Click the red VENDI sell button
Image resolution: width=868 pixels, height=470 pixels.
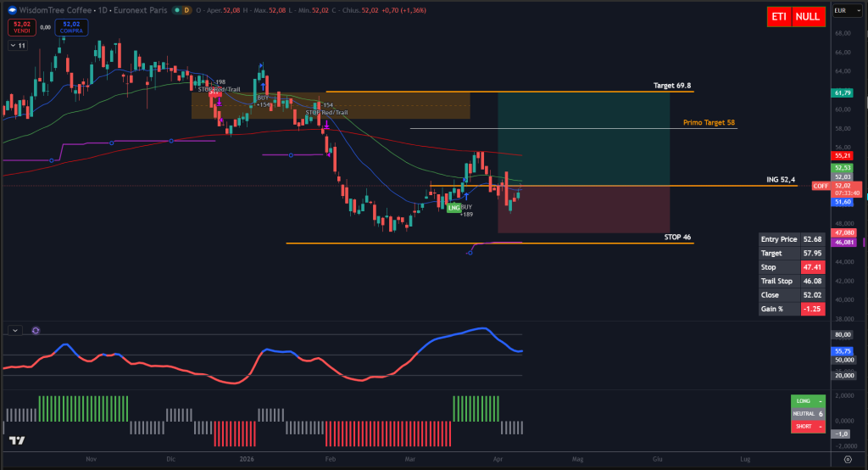(22, 27)
